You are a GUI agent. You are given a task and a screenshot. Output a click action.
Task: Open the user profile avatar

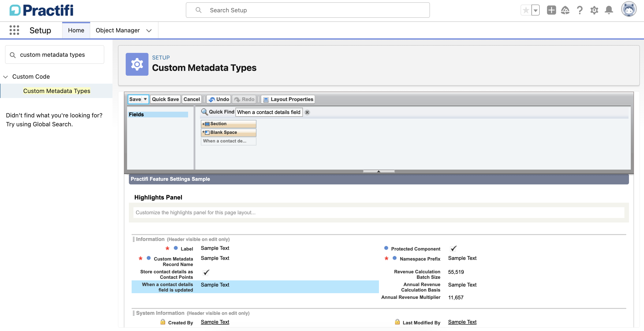pyautogui.click(x=629, y=9)
